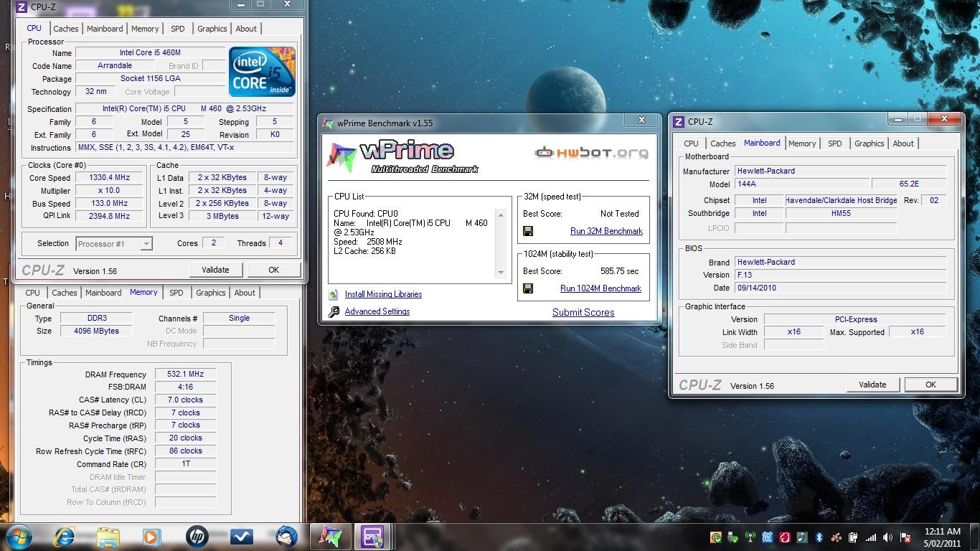
Task: Click Validate in the Intel Core i5 CPU-Z window
Action: pyautogui.click(x=215, y=270)
